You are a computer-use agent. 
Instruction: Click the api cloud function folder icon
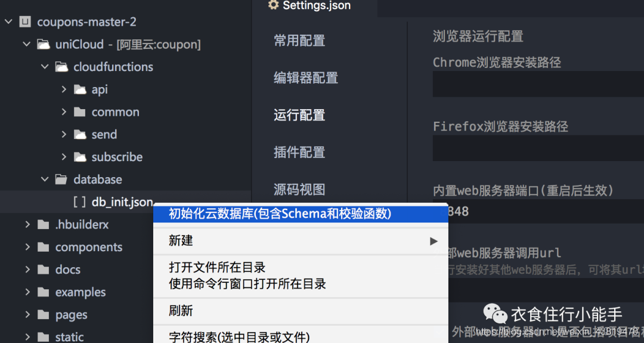coord(80,89)
